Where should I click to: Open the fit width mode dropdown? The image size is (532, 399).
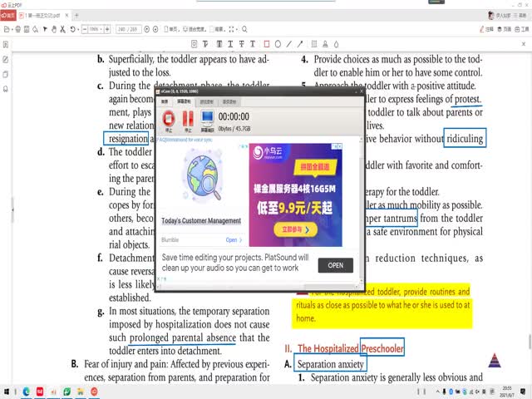pyautogui.click(x=195, y=29)
